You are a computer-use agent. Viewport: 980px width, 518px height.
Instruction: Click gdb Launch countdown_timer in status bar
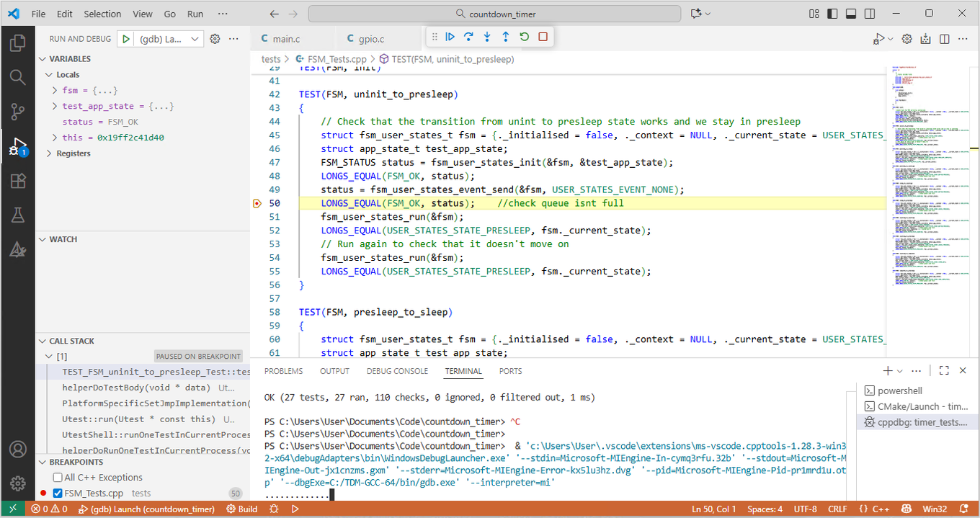[x=146, y=509]
